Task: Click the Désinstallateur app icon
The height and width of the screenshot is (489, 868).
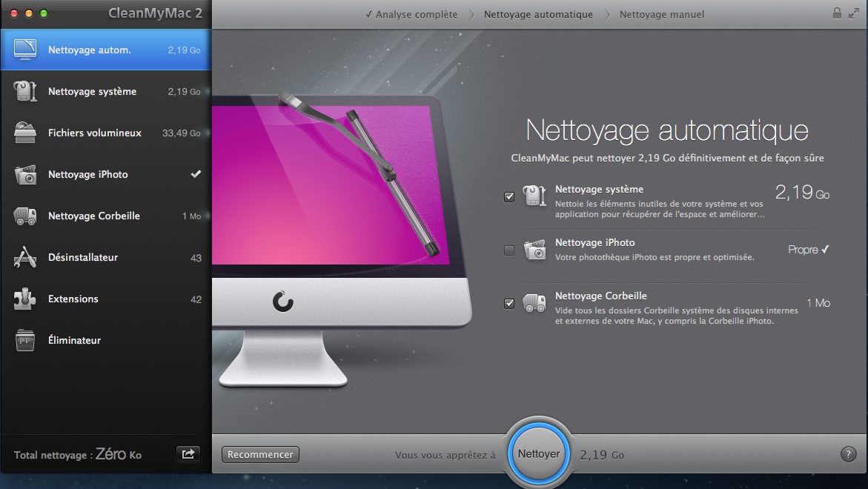Action: pyautogui.click(x=25, y=257)
